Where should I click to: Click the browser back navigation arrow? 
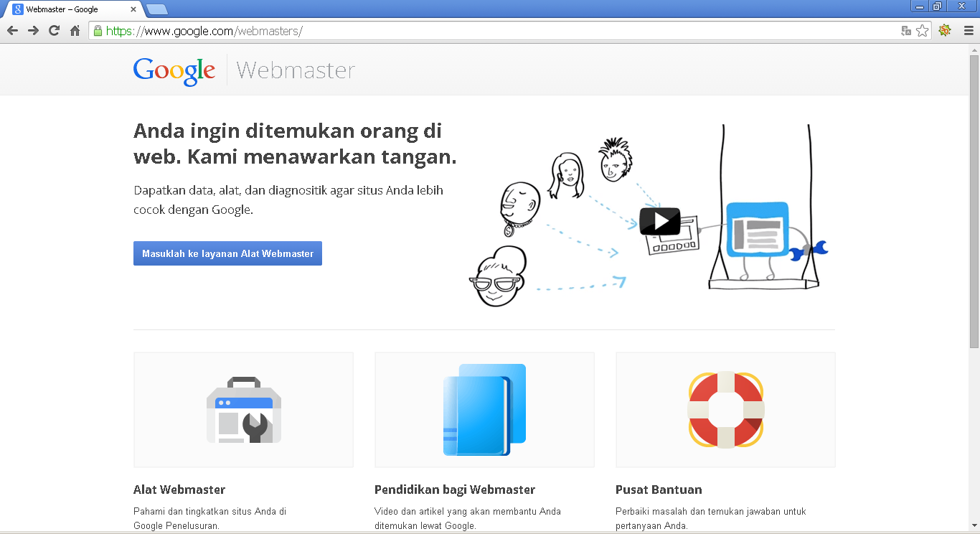[x=12, y=30]
